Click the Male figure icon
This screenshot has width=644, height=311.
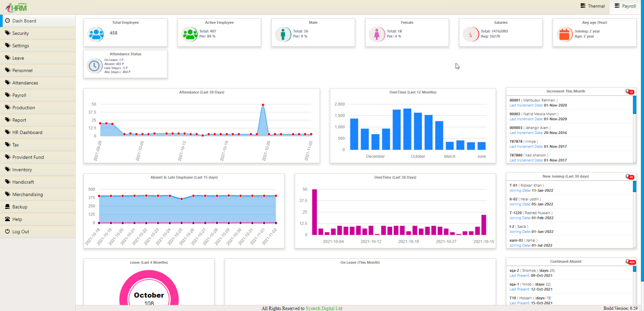coord(283,34)
